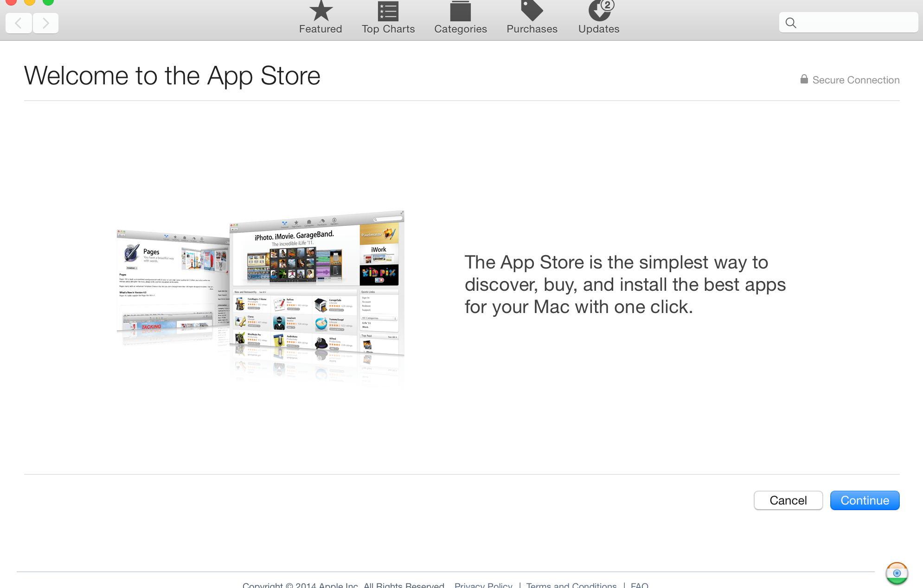Go back with the left chevron

[19, 23]
